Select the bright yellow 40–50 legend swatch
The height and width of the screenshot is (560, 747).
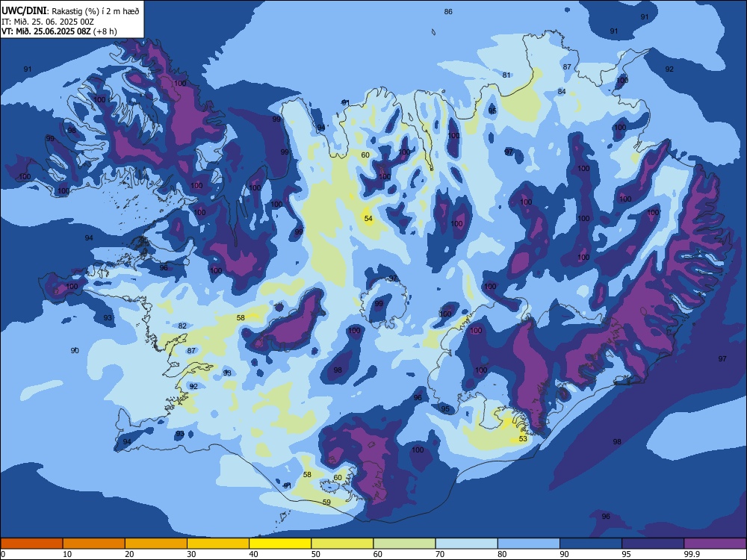pyautogui.click(x=280, y=544)
